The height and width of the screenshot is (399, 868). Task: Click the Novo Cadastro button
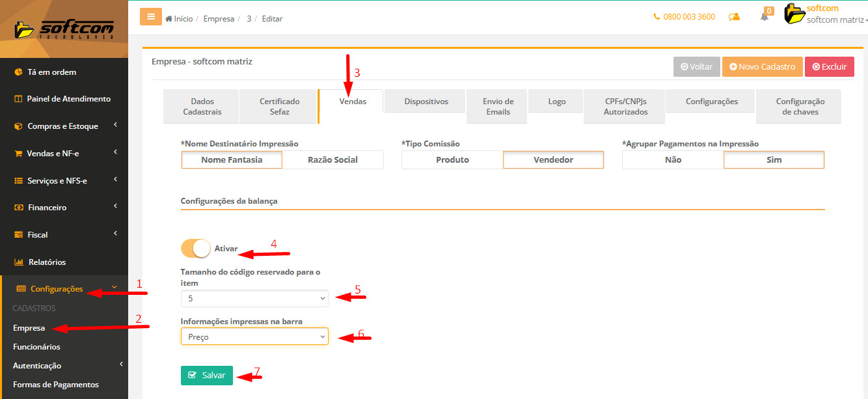[x=762, y=66]
